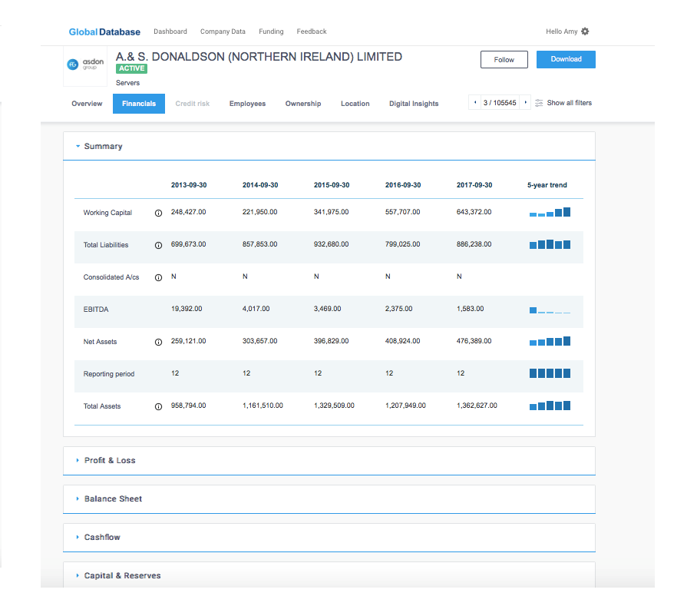Screen dimensions: 697x616
Task: Open Feedback in top navigation
Action: pyautogui.click(x=312, y=31)
